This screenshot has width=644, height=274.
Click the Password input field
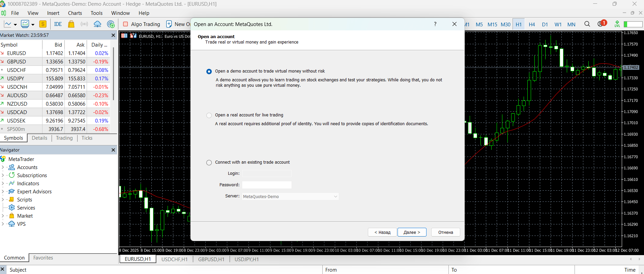(267, 185)
